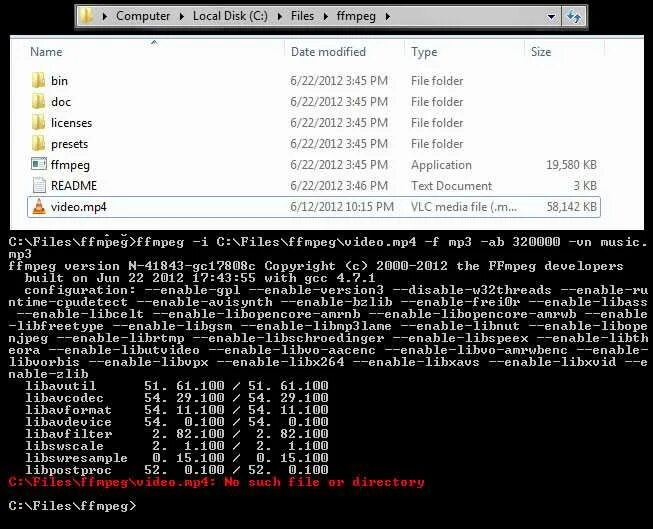Viewport: 653px width, 529px height.
Task: Click the refresh button beside the address bar
Action: pyautogui.click(x=574, y=17)
